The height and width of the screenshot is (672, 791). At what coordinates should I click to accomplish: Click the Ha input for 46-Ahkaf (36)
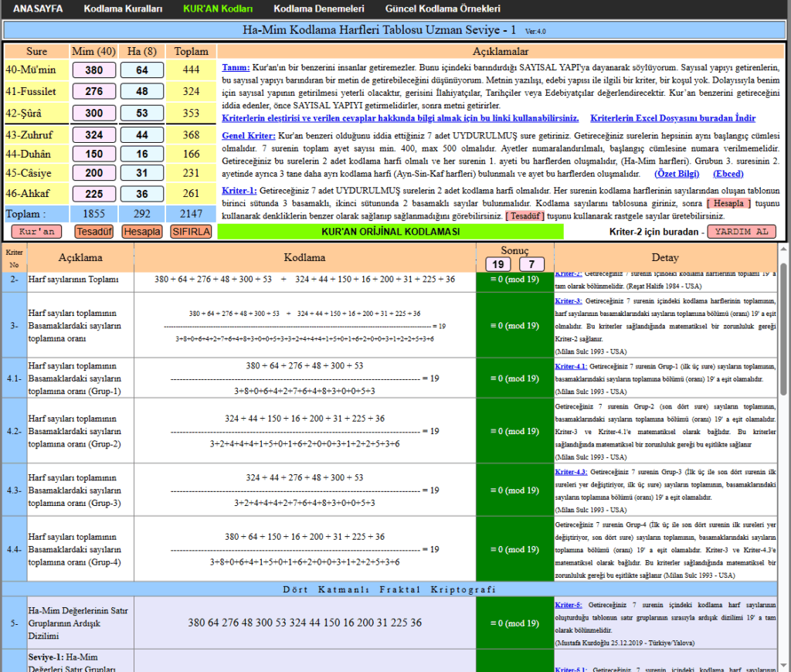(x=142, y=194)
